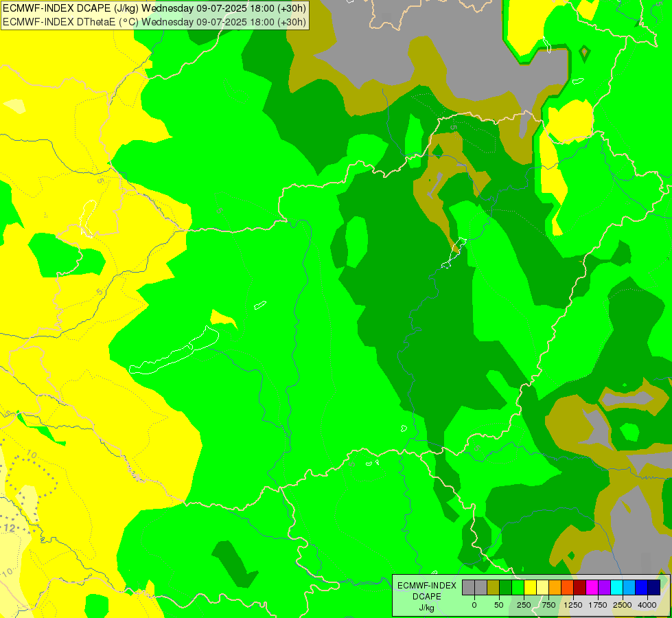Click the "DCAPE" label in the legend
Screen dimensions: 672x618
427,597
